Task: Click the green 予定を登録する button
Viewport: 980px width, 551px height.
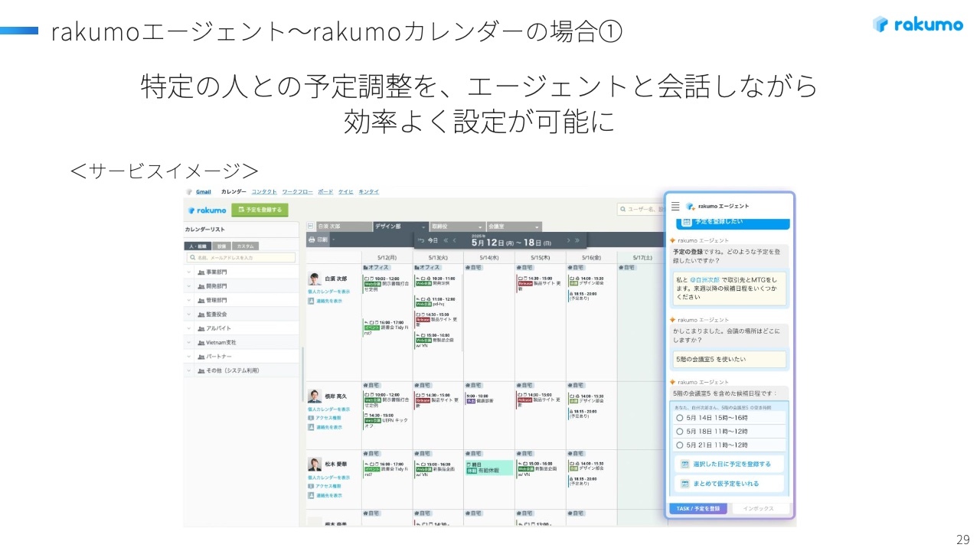Action: tap(260, 210)
